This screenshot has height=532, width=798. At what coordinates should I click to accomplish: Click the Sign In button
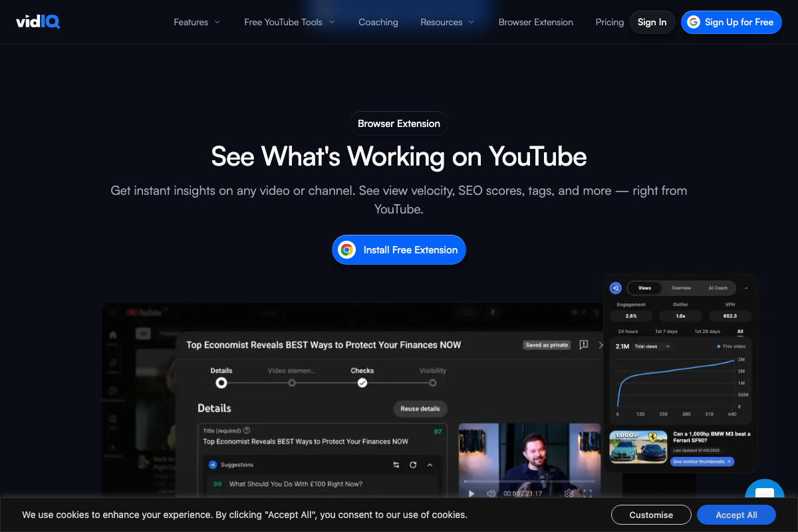pyautogui.click(x=652, y=22)
